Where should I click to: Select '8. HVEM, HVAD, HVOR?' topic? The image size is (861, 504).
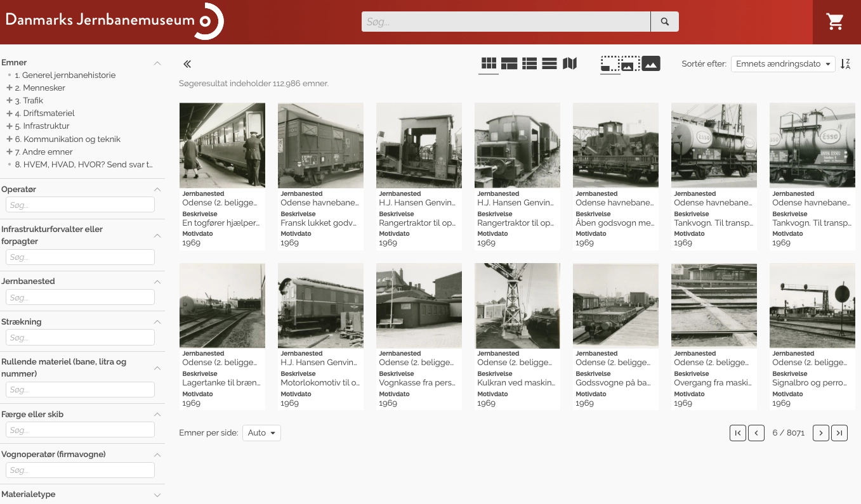pos(84,164)
